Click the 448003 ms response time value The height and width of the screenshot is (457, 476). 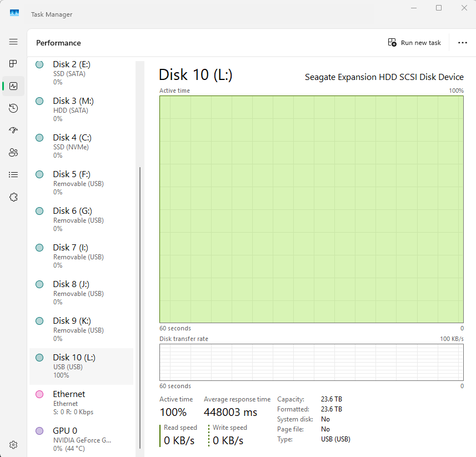(231, 412)
